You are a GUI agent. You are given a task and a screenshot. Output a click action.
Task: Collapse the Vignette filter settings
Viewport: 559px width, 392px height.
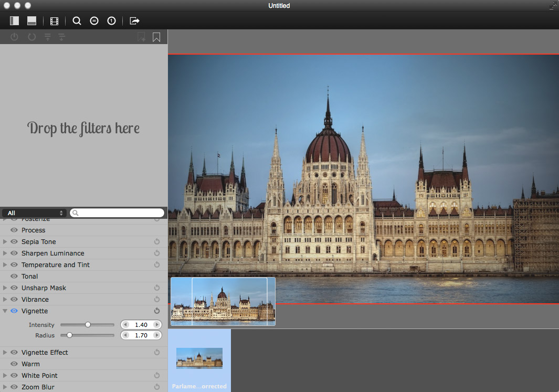pyautogui.click(x=5, y=311)
